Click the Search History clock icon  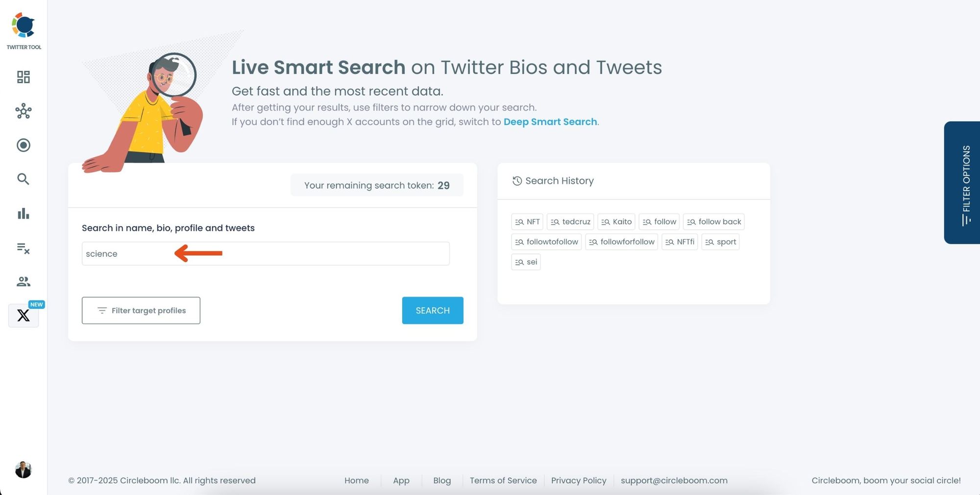click(x=516, y=181)
